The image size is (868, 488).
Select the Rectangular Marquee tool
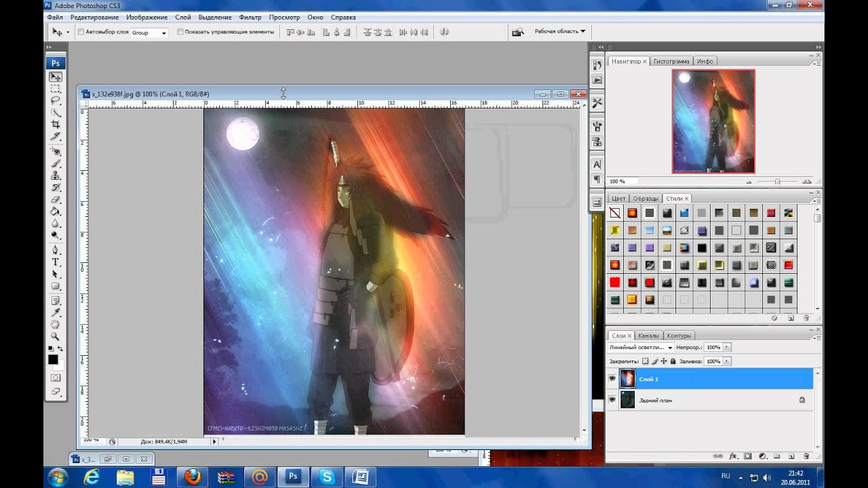click(x=56, y=89)
